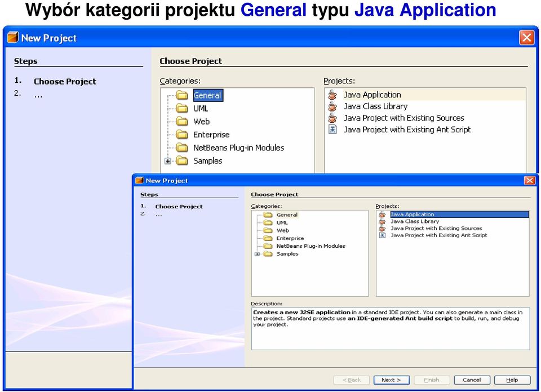
Task: Click Enterprise folder icon in front window
Action: [268, 238]
